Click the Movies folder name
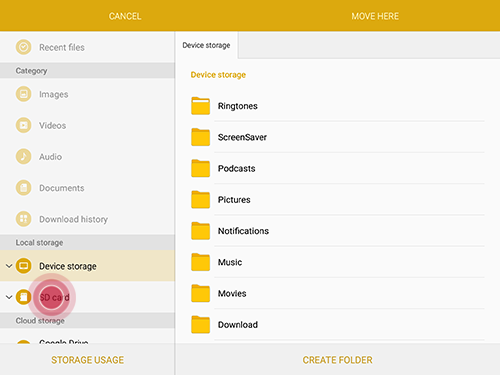500x375 pixels. click(232, 293)
